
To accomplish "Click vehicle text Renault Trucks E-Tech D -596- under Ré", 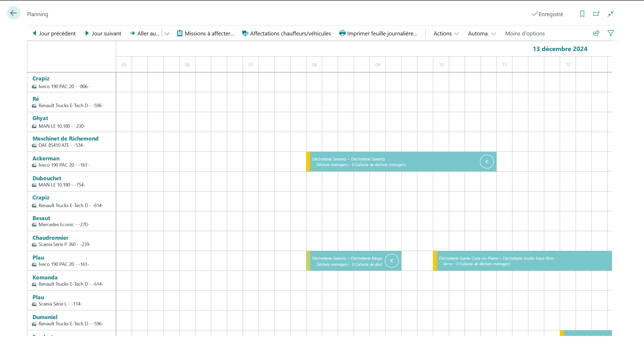I will coord(71,106).
